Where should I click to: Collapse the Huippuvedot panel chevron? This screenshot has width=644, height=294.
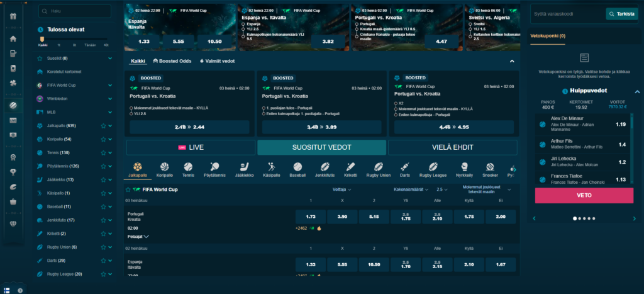click(637, 91)
